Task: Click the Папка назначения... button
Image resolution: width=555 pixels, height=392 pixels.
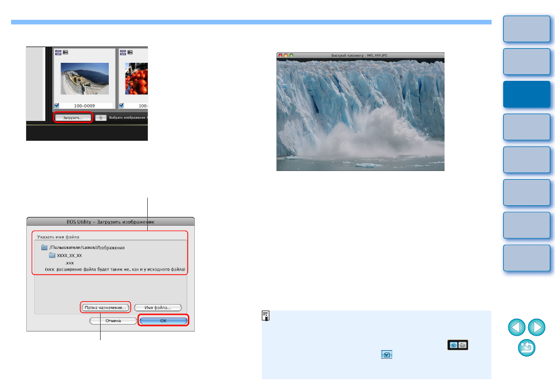Action: point(105,308)
